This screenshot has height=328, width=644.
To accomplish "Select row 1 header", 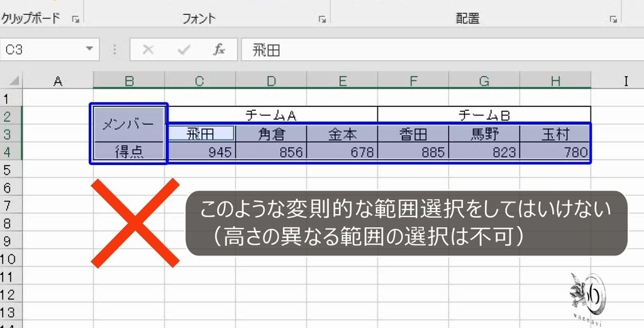I will point(11,98).
